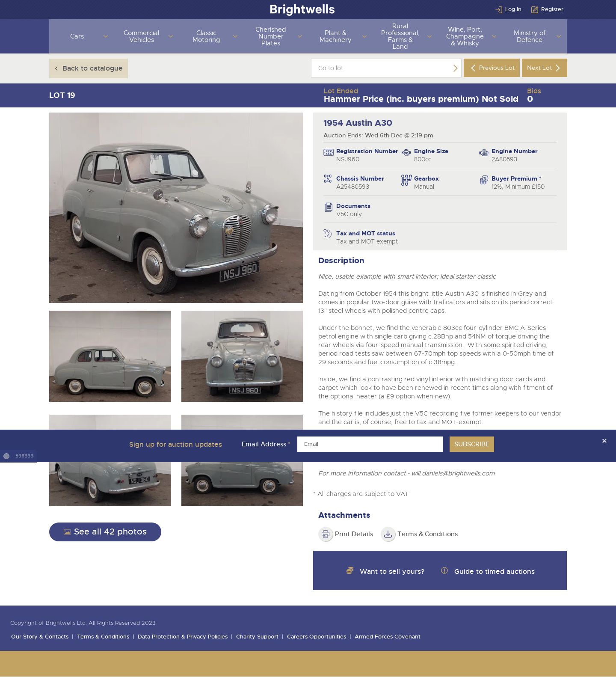This screenshot has width=616, height=677.
Task: Open the rear-side profile Austin thumbnail
Action: [242, 484]
